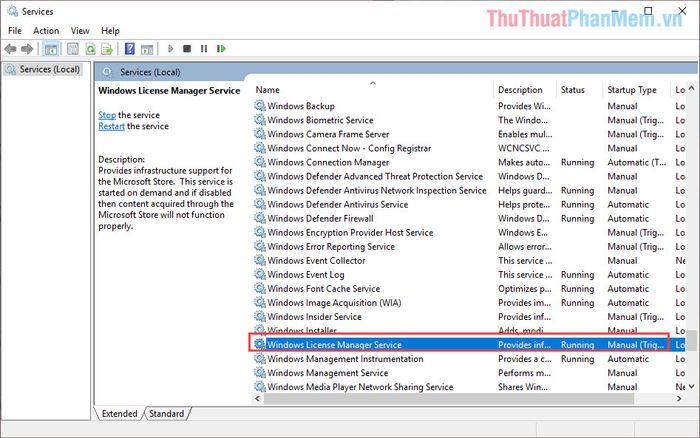The width and height of the screenshot is (700, 438).
Task: Click the gear icon of Windows Biometric Service
Action: pyautogui.click(x=260, y=120)
